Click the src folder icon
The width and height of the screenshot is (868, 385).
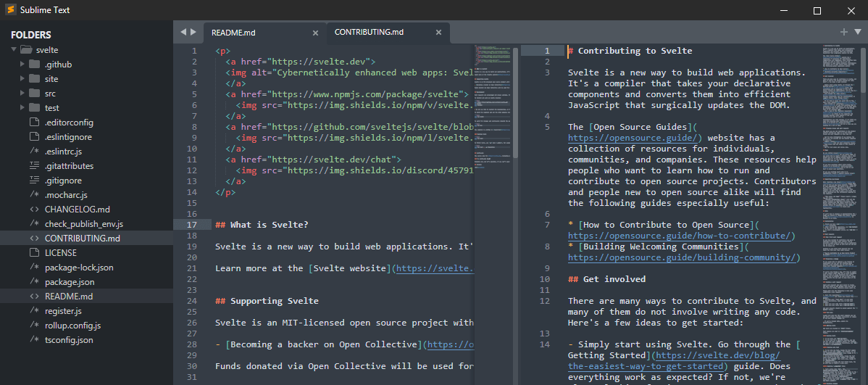[x=34, y=93]
